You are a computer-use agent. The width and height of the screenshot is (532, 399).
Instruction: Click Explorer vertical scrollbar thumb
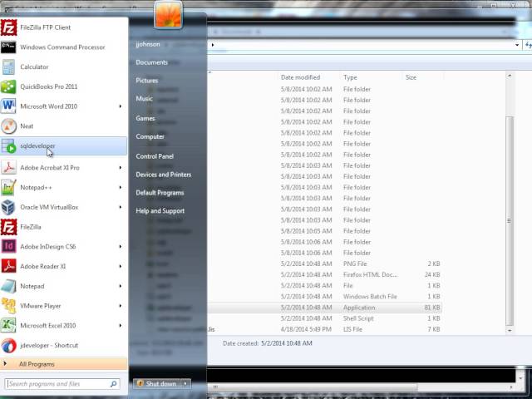[x=510, y=220]
